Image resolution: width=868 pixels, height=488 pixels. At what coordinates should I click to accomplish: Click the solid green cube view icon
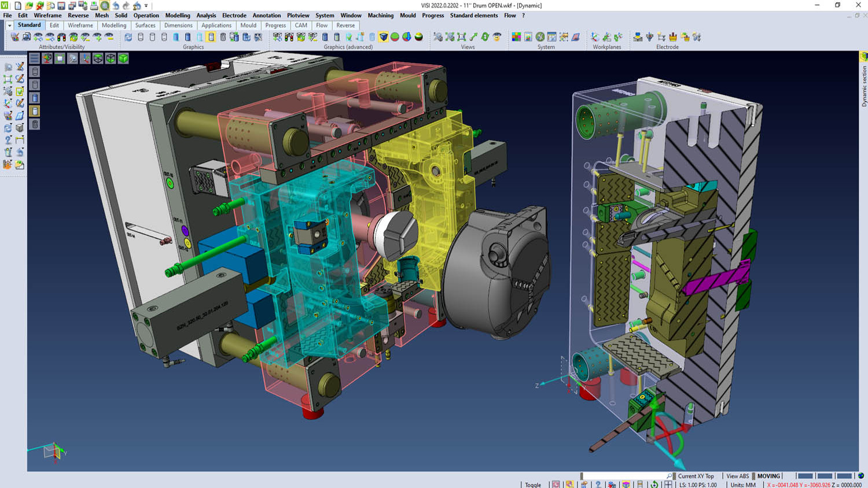click(123, 58)
